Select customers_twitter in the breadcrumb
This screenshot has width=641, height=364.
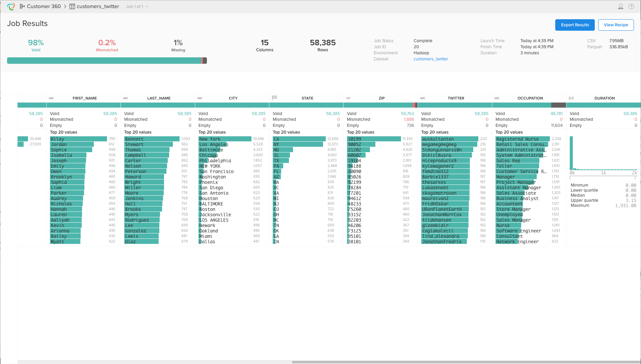[x=98, y=6]
